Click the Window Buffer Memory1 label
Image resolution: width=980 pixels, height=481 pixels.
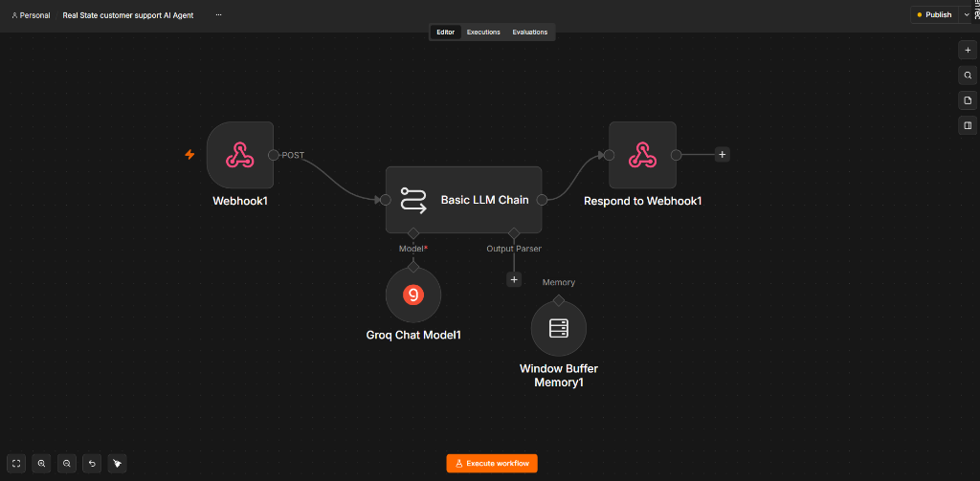pos(559,376)
